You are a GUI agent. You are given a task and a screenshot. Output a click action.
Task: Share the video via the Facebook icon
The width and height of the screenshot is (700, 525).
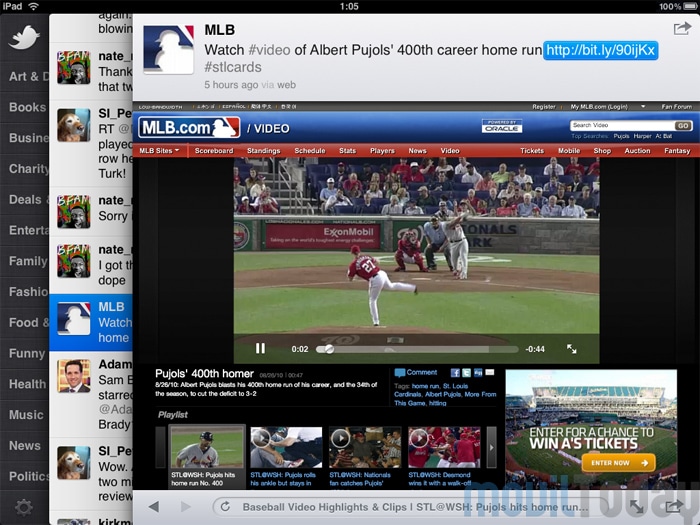pyautogui.click(x=456, y=373)
